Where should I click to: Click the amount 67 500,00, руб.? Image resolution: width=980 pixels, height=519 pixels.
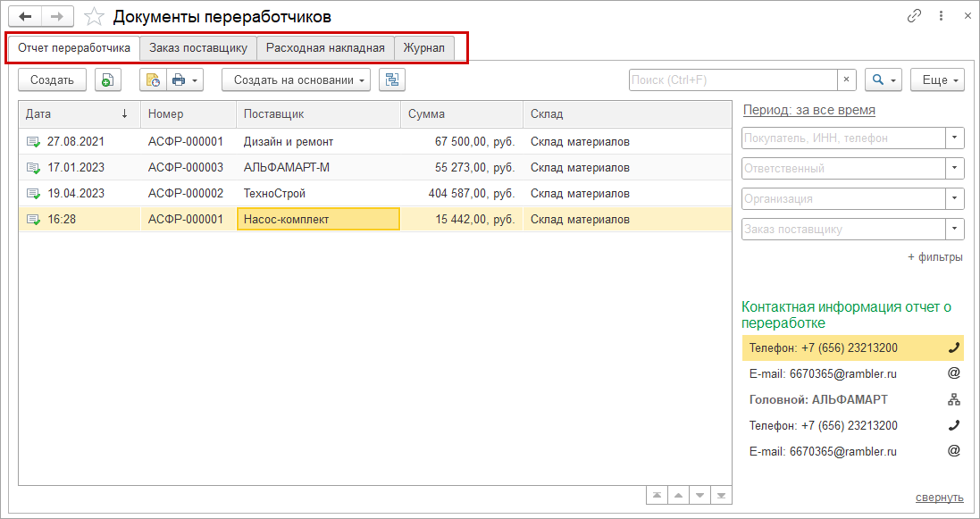point(475,142)
